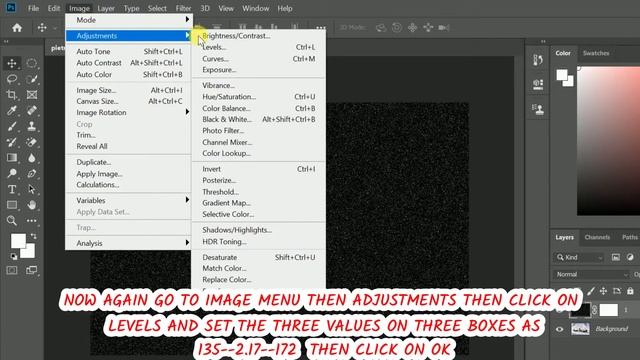Select the Quick Selection tool
Screen dimensions: 640x360
coord(32,79)
